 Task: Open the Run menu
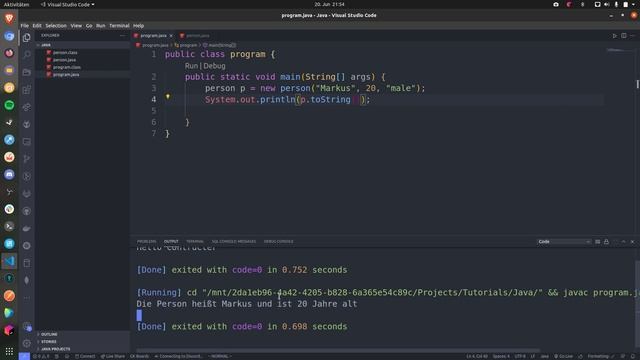[100, 25]
